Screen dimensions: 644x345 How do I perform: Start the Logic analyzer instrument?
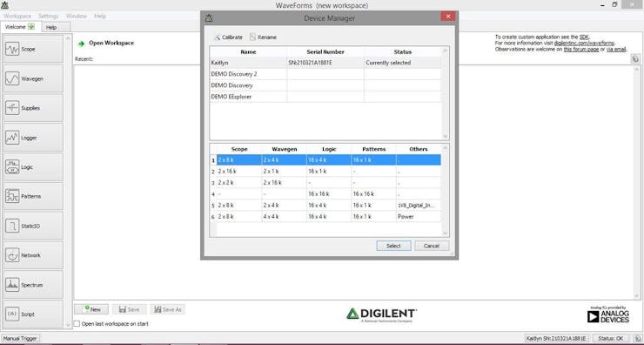[x=33, y=167]
